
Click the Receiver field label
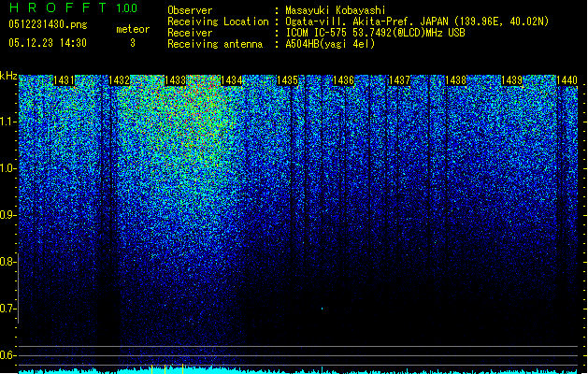pyautogui.click(x=190, y=33)
